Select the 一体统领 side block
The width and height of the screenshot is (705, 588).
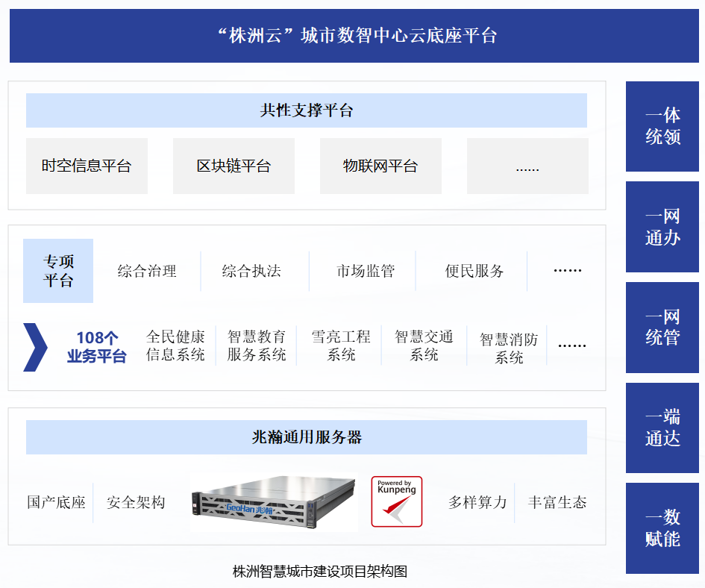(662, 126)
